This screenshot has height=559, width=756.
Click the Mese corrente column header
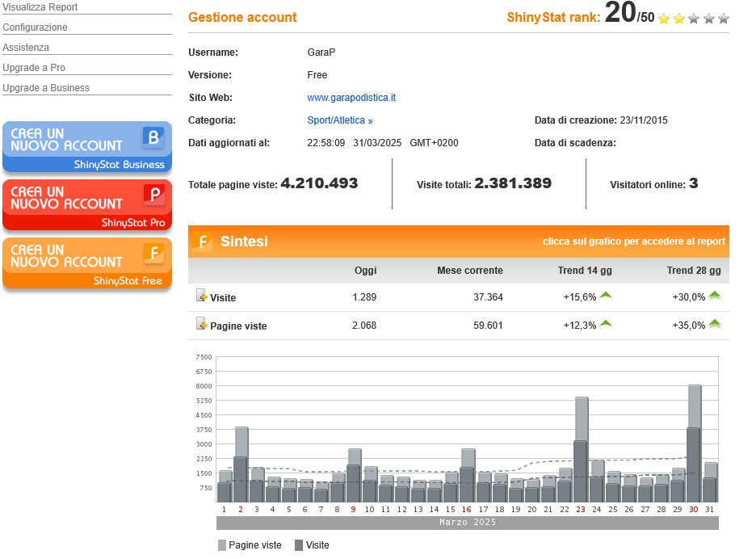tap(470, 271)
